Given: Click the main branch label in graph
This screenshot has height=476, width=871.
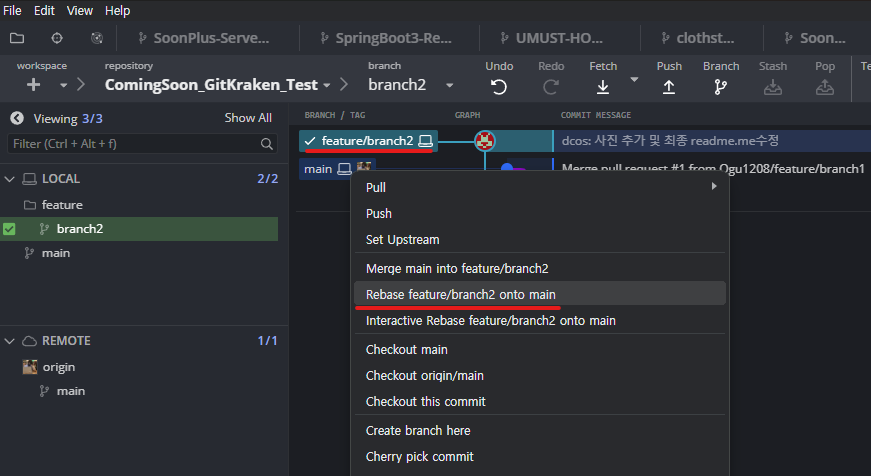Looking at the screenshot, I should click(337, 169).
